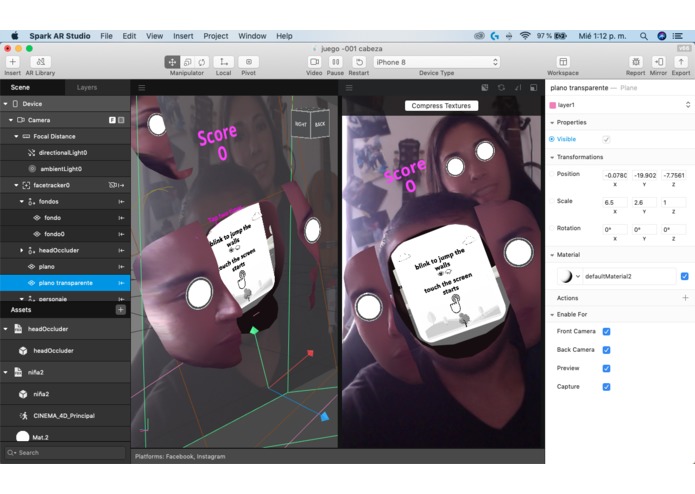Uncheck Front Camera enable option
Screen dimensions: 695x494
[x=606, y=331]
